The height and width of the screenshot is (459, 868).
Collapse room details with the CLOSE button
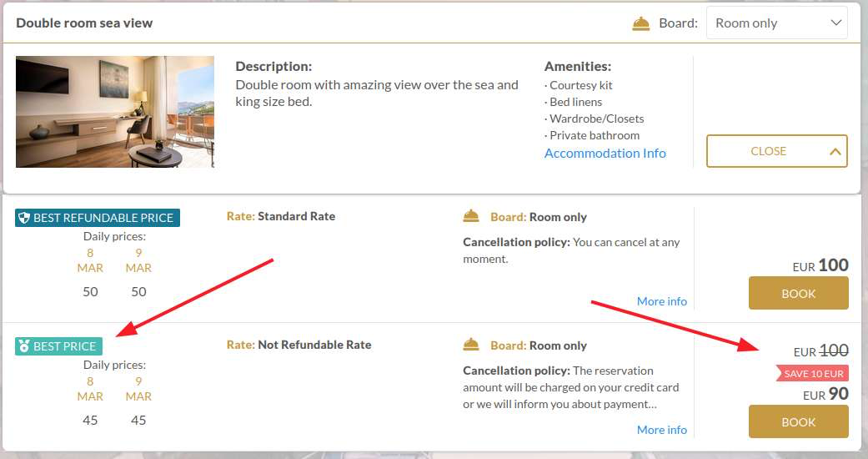click(776, 151)
